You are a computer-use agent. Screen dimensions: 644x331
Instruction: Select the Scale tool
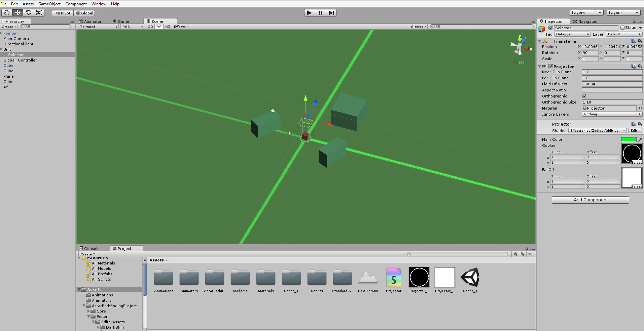click(39, 12)
